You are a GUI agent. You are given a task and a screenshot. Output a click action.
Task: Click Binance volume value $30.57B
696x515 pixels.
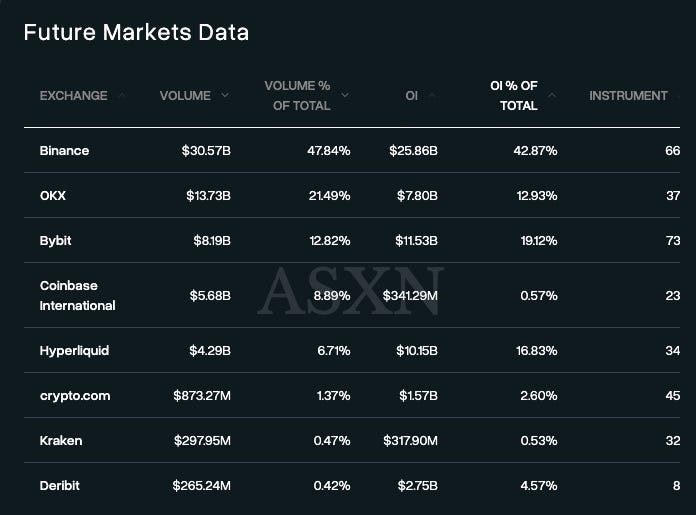click(206, 151)
